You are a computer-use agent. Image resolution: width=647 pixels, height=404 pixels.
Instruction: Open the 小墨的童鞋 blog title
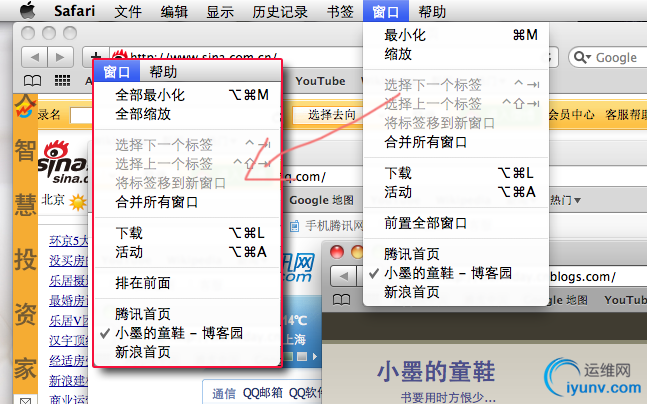pos(435,371)
